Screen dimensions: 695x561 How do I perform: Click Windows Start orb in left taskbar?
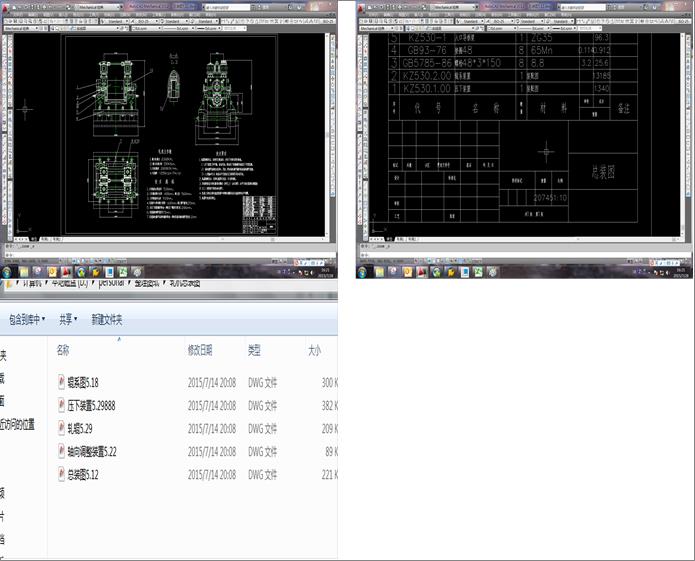click(x=7, y=272)
